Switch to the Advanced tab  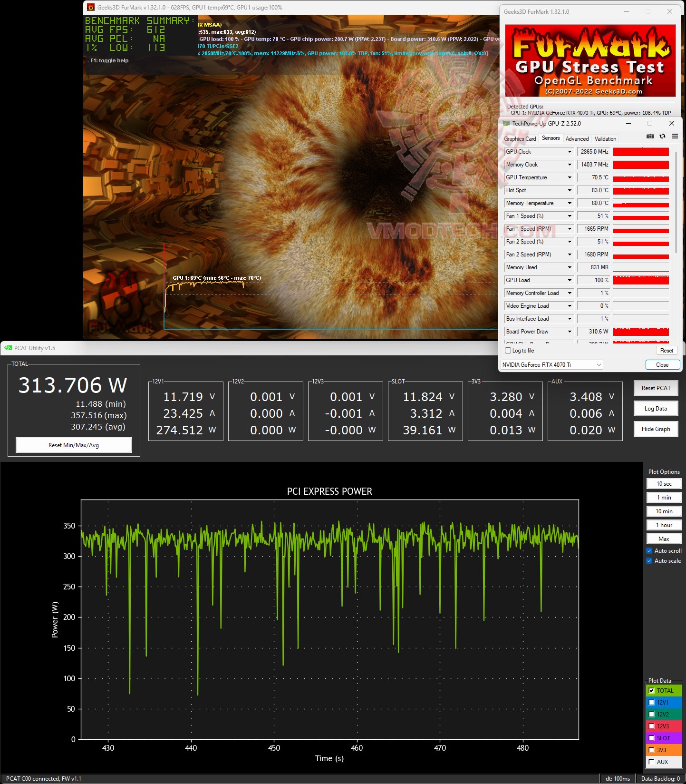(577, 139)
